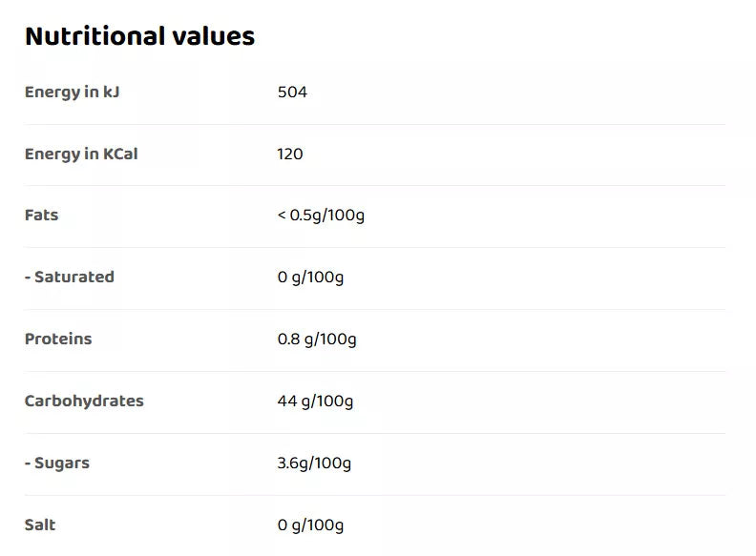Screen dimensions: 756x556
Task: Select the '44 g/100g' carbohydrates value
Action: [315, 402]
